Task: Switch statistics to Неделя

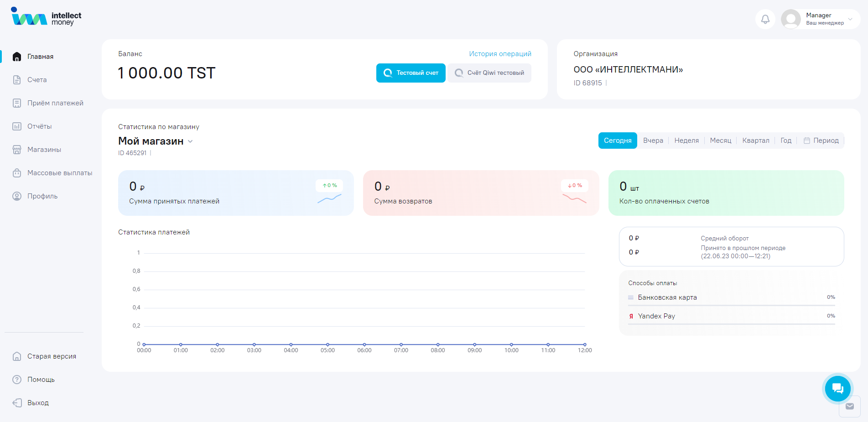Action: pos(686,141)
